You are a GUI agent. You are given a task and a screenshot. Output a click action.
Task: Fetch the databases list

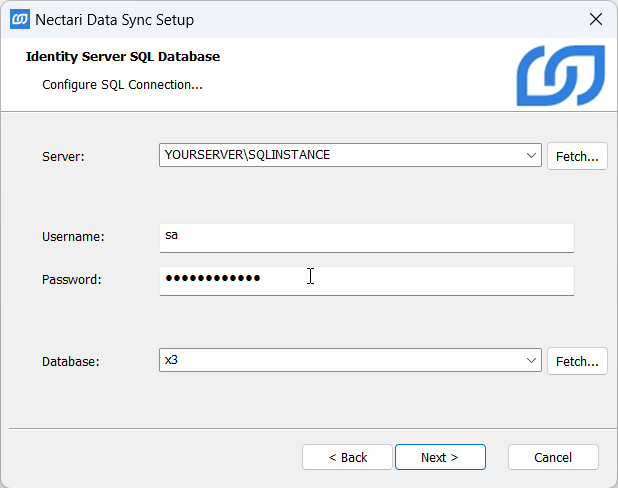[577, 361]
